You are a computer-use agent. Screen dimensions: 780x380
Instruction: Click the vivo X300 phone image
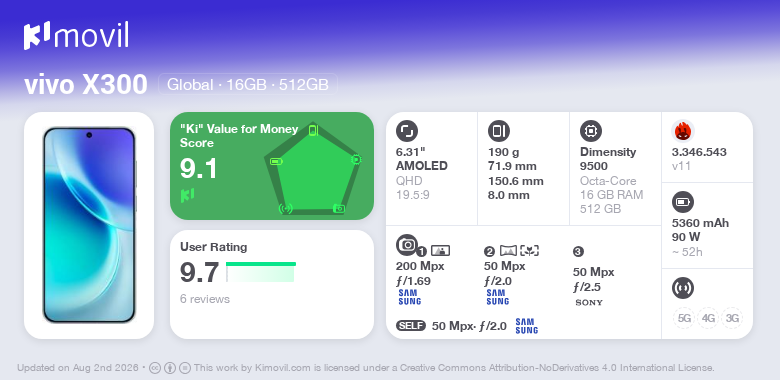click(x=89, y=225)
